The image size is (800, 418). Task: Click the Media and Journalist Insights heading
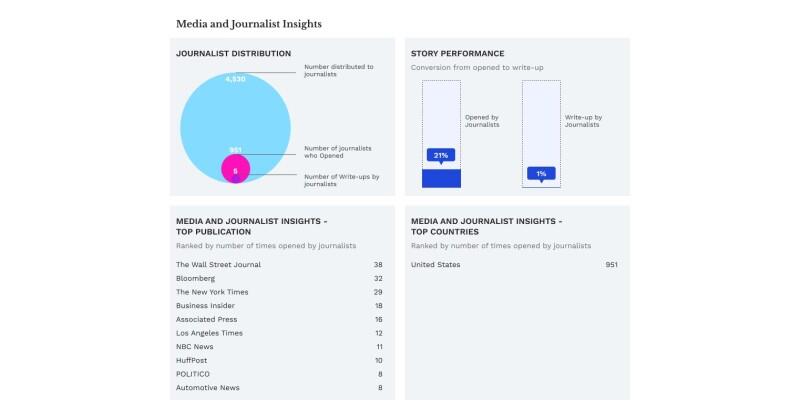point(249,23)
